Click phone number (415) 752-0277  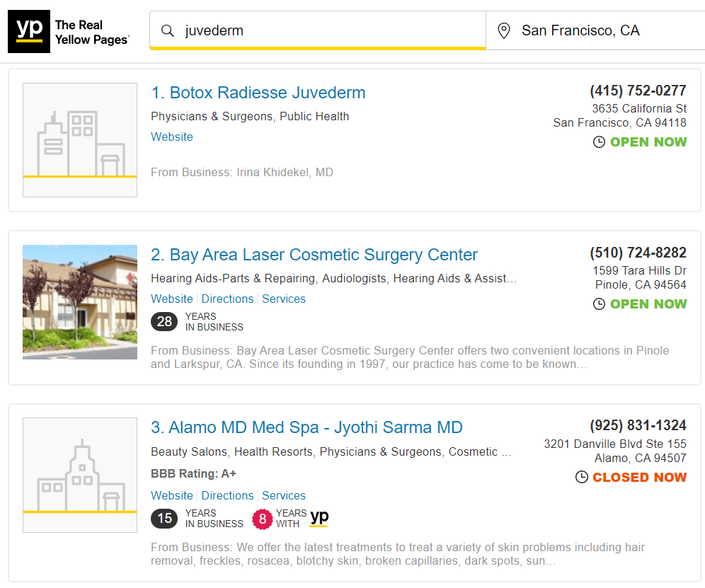pyautogui.click(x=638, y=91)
